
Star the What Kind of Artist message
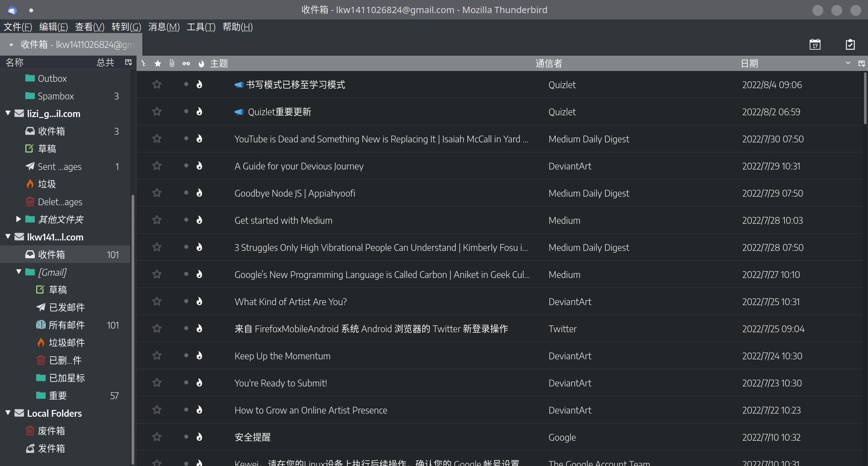(157, 301)
